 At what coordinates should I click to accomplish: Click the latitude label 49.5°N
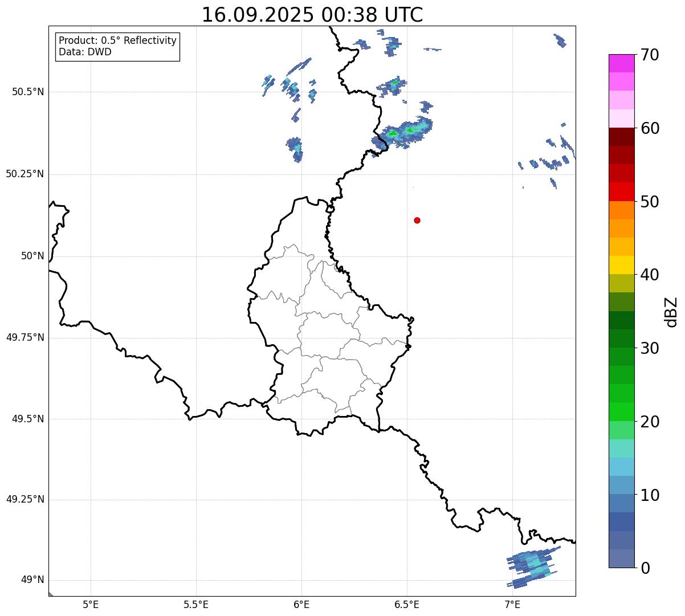point(27,419)
